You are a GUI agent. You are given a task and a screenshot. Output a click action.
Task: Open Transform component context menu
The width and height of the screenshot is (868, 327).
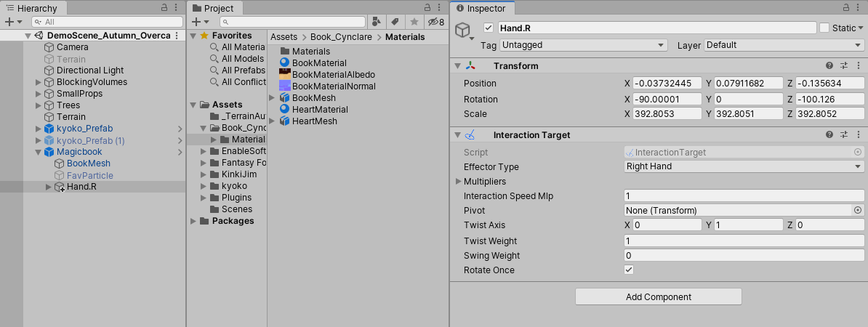point(858,65)
